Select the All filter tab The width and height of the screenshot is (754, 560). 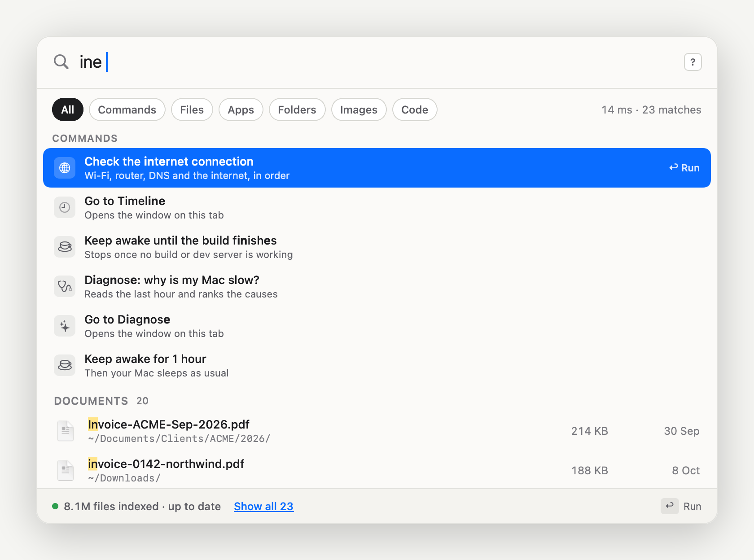[68, 109]
